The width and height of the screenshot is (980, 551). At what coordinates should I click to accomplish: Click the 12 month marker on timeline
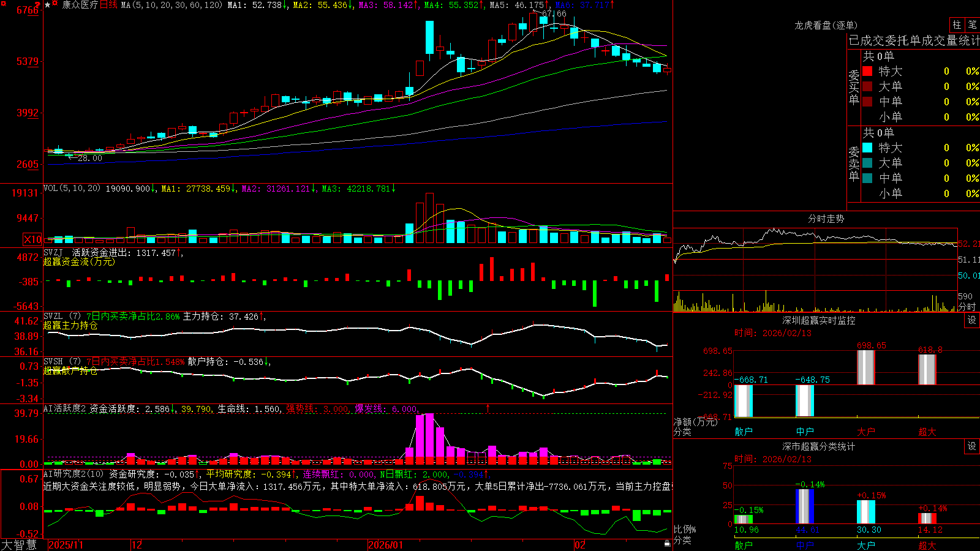tap(137, 545)
